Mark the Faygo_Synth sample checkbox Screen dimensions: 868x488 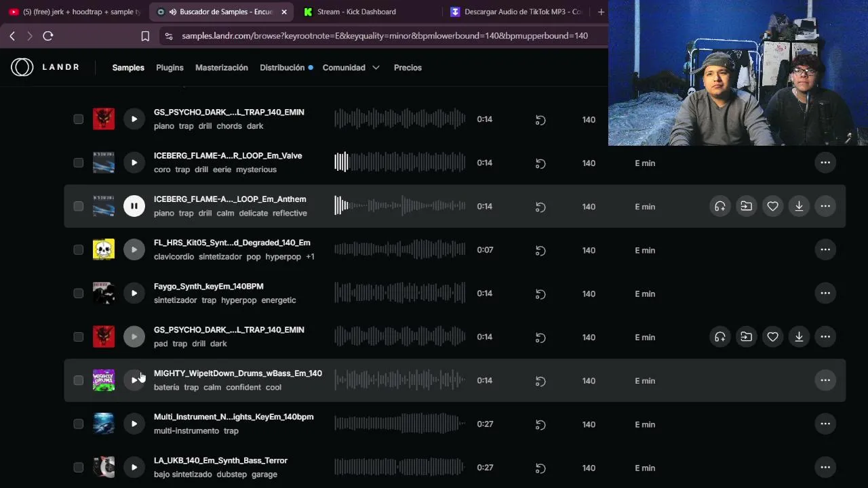coord(79,293)
